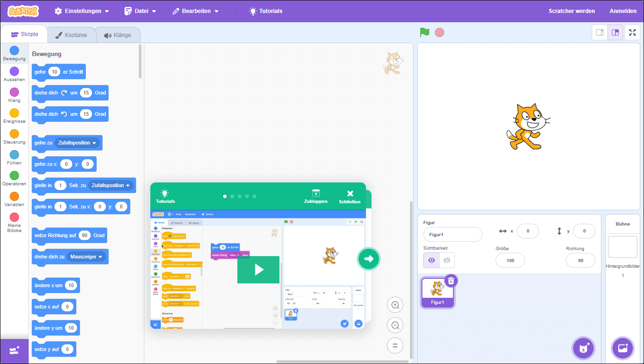Screen dimensions: 644x364
Task: Click the sprite y position field
Action: coord(584,231)
